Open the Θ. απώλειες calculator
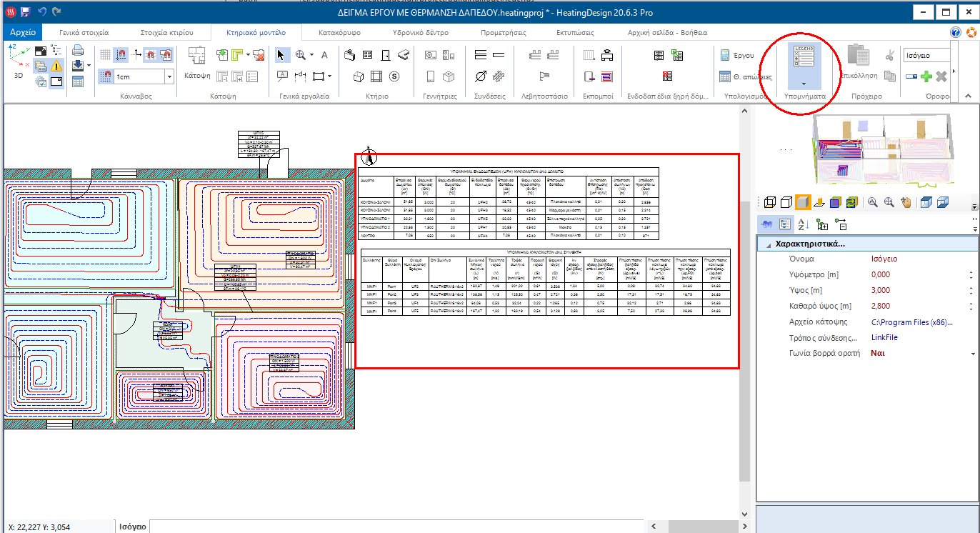 point(724,76)
